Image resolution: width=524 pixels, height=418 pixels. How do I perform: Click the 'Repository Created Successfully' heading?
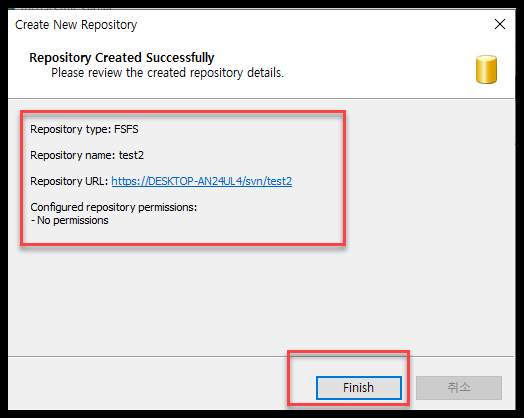[x=122, y=58]
